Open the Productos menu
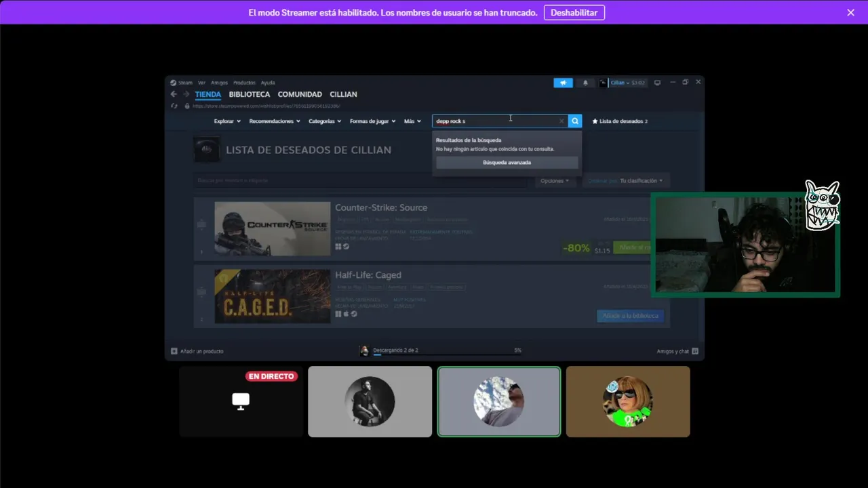868x488 pixels. pos(244,83)
